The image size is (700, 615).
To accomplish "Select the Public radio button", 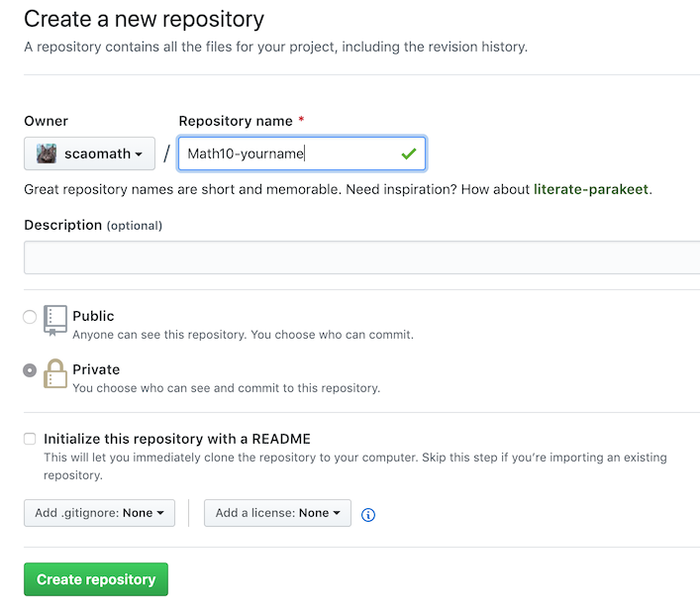I will (x=30, y=317).
